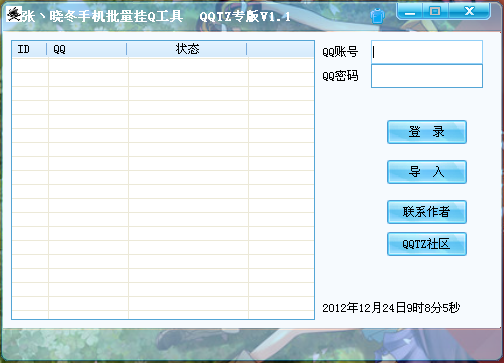Sort by the QQ column header
Viewport: 504px width, 363px height.
[x=87, y=49]
